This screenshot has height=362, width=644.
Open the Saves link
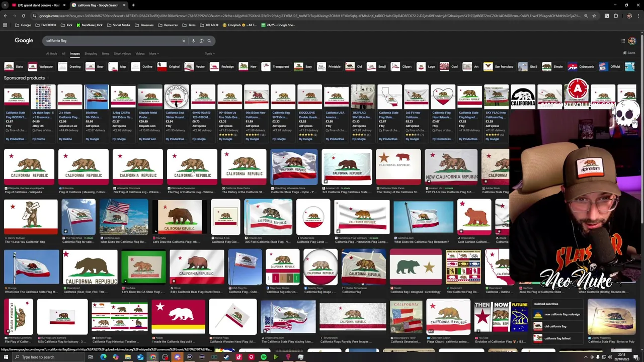[x=629, y=53]
